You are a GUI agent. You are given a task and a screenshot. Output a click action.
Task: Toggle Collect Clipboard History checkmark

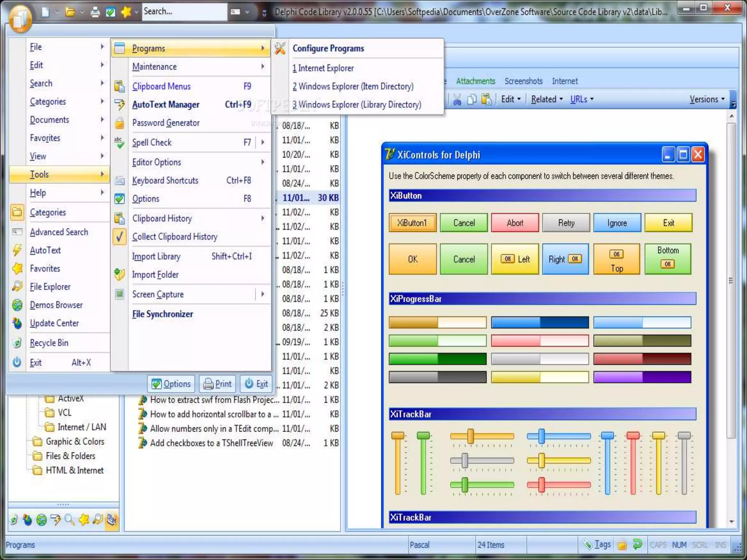(x=119, y=237)
